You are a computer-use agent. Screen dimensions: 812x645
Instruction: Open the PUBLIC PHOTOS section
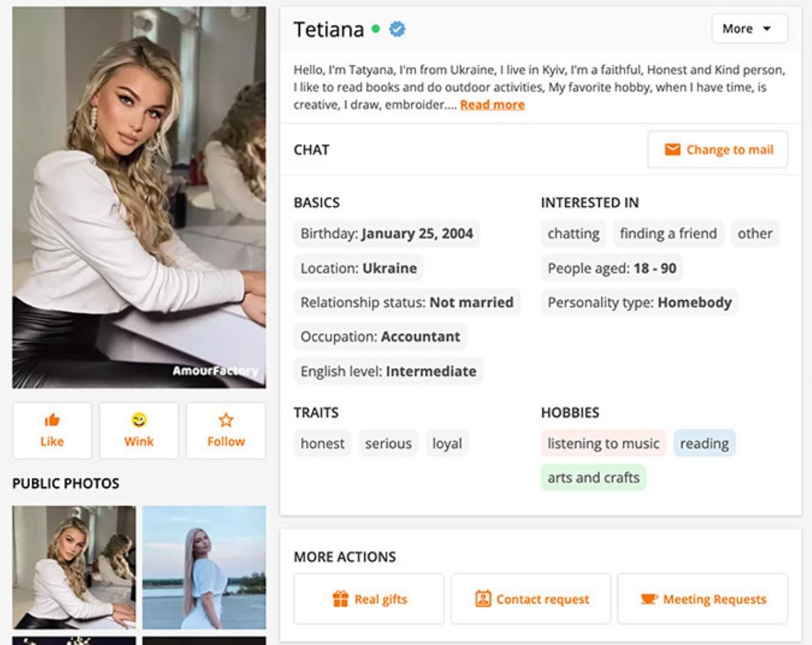[x=65, y=483]
